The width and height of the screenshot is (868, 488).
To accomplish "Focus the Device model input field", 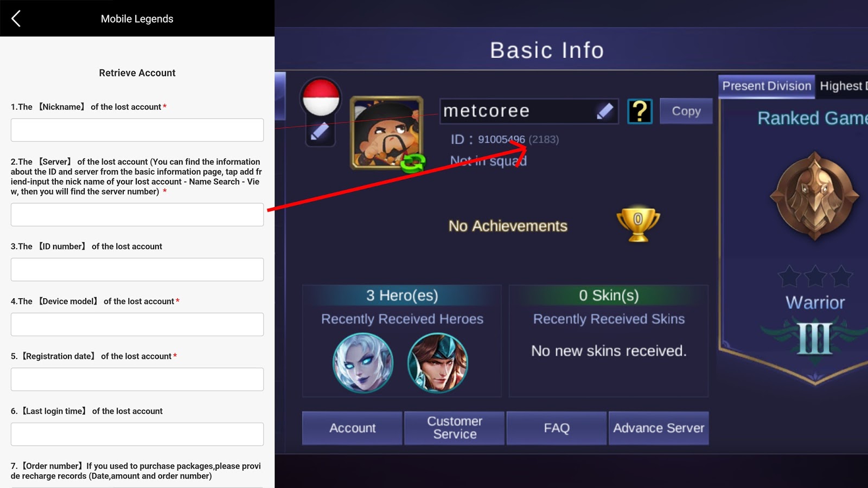I will 137,324.
